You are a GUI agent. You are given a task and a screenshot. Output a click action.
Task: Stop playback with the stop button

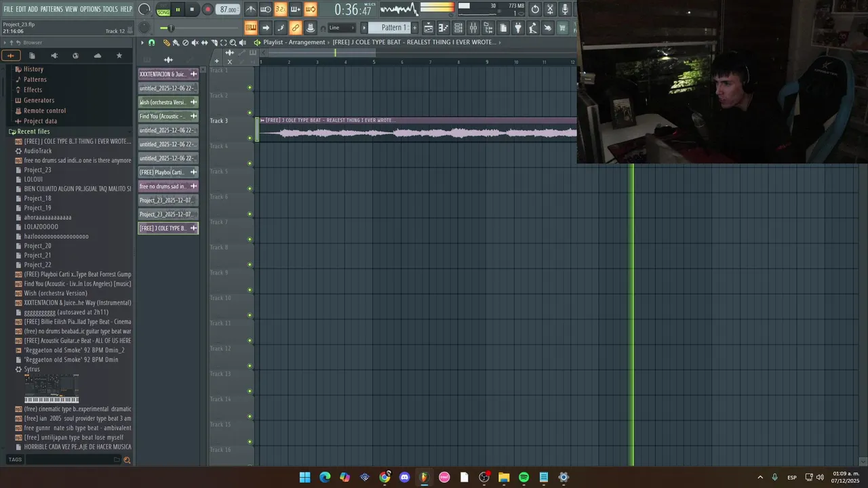pos(192,9)
